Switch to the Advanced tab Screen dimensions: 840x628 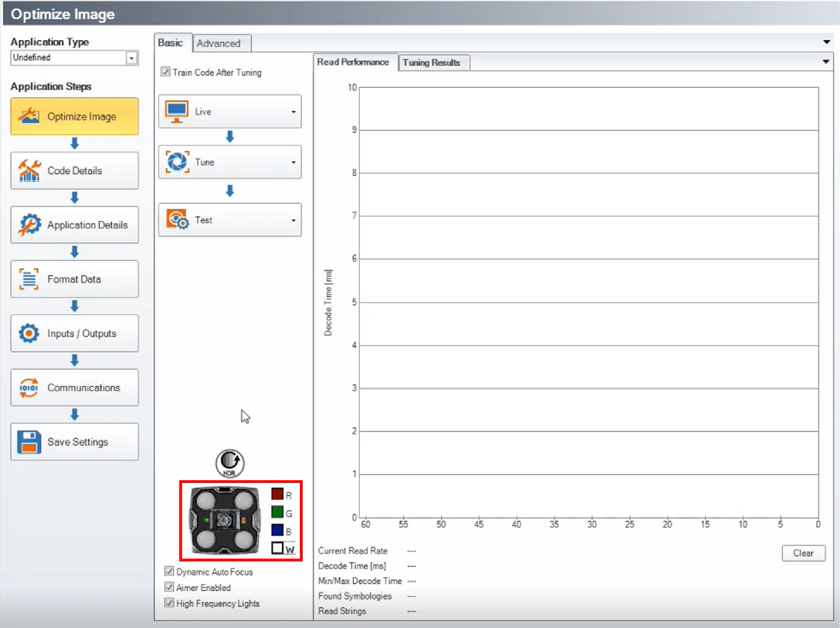(219, 43)
